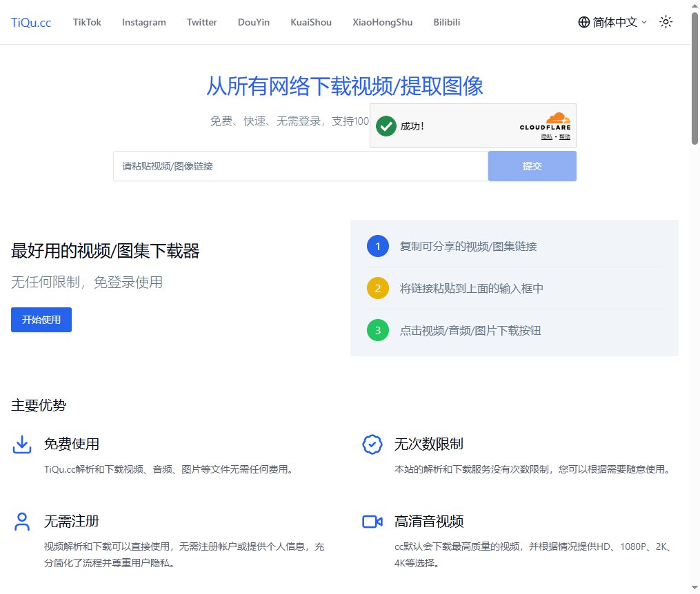
Task: Open the Cloudflare 隐私 link
Action: tap(546, 137)
